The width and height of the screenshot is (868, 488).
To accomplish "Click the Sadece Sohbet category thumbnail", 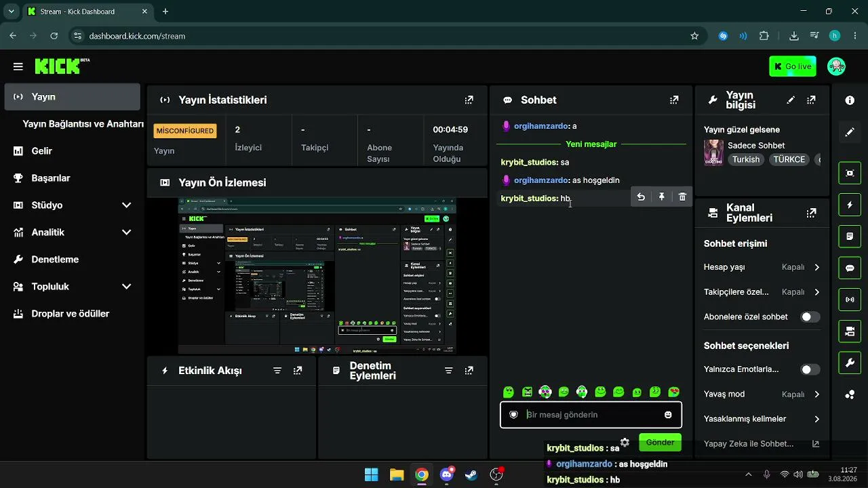I will tap(713, 152).
